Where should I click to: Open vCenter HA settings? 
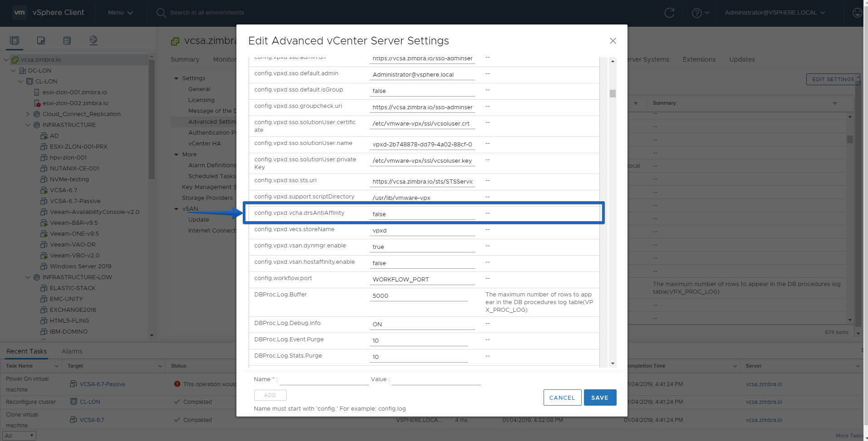[205, 144]
